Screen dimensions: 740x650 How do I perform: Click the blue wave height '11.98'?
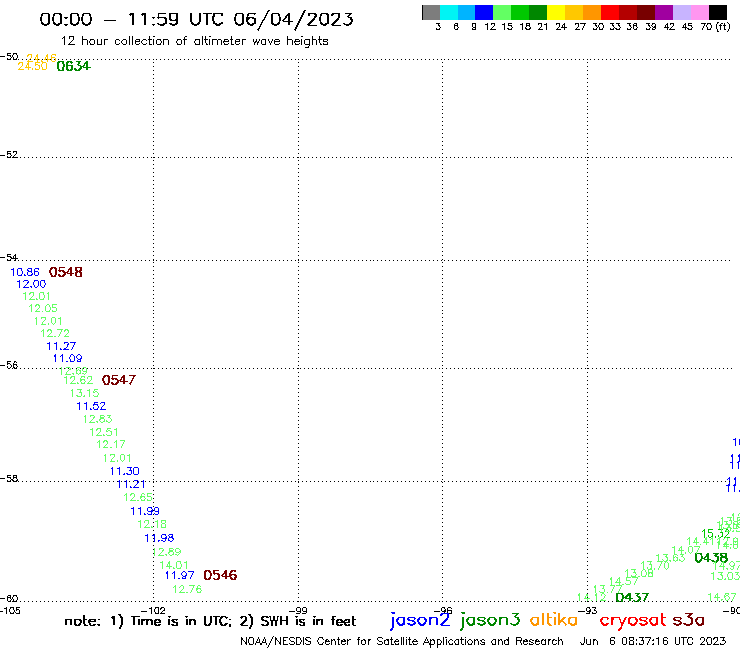[159, 538]
